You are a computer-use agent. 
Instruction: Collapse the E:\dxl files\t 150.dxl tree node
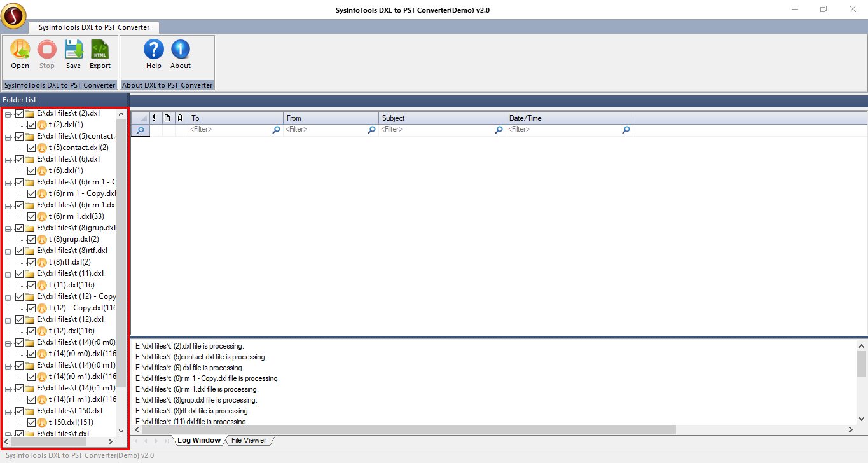pos(8,411)
